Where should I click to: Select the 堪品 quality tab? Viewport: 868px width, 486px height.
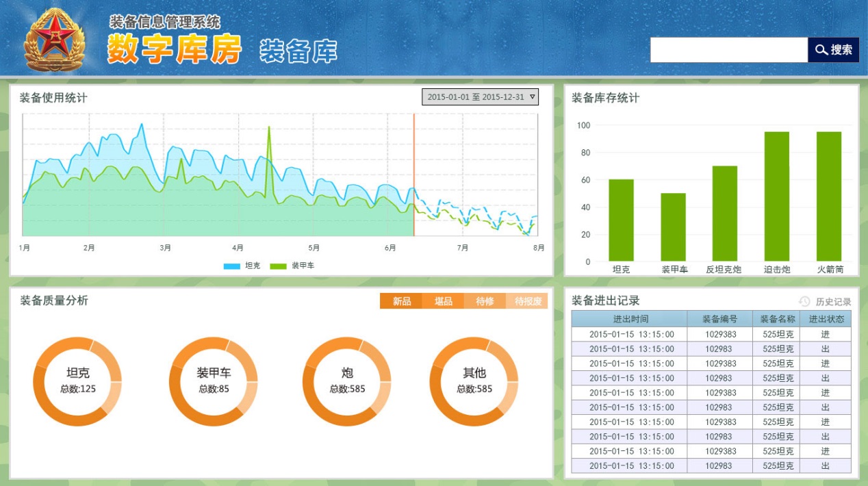pyautogui.click(x=444, y=301)
